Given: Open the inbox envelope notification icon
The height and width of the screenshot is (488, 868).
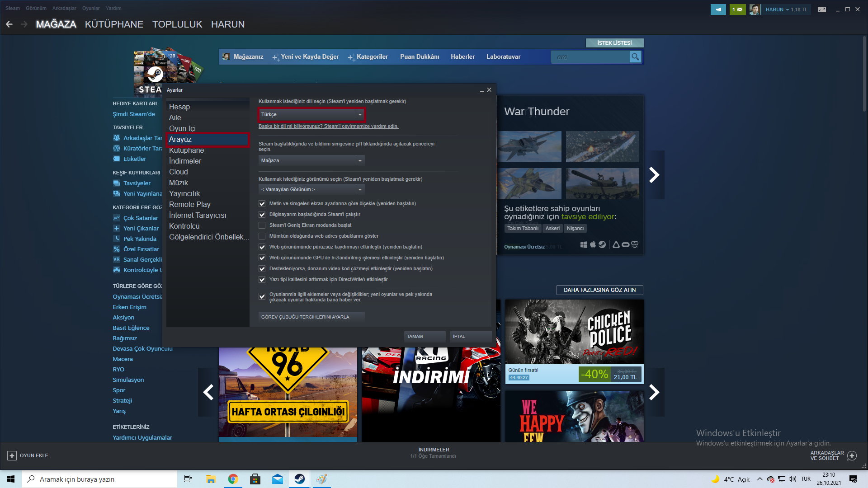Looking at the screenshot, I should coord(737,9).
